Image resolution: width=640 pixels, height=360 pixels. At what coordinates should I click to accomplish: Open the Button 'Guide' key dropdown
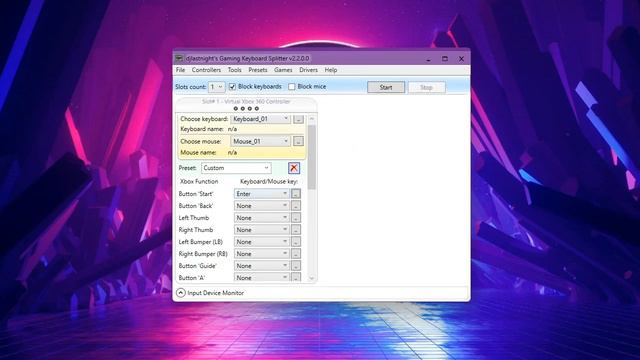262,266
